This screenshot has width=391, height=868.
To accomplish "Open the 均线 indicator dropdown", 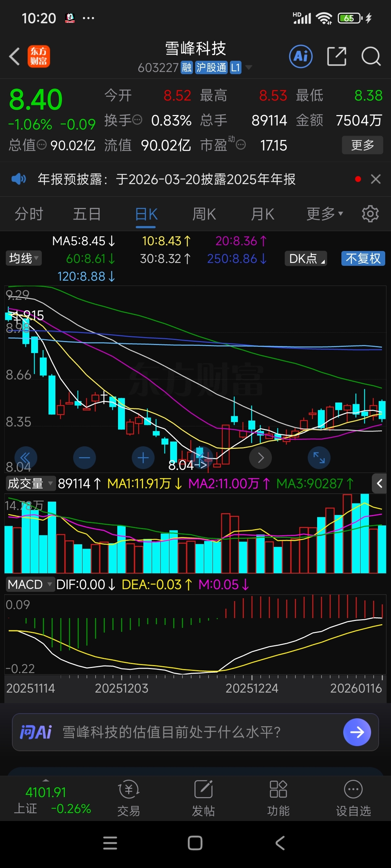I will point(24,258).
